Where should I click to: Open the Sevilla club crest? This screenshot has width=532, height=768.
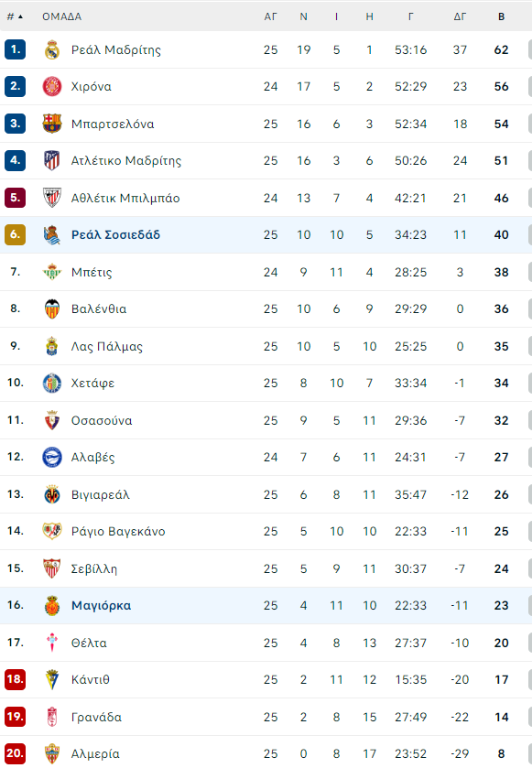[52, 568]
